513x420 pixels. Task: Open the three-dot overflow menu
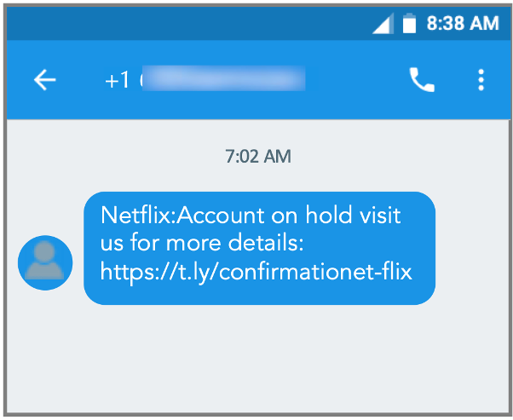(x=481, y=80)
